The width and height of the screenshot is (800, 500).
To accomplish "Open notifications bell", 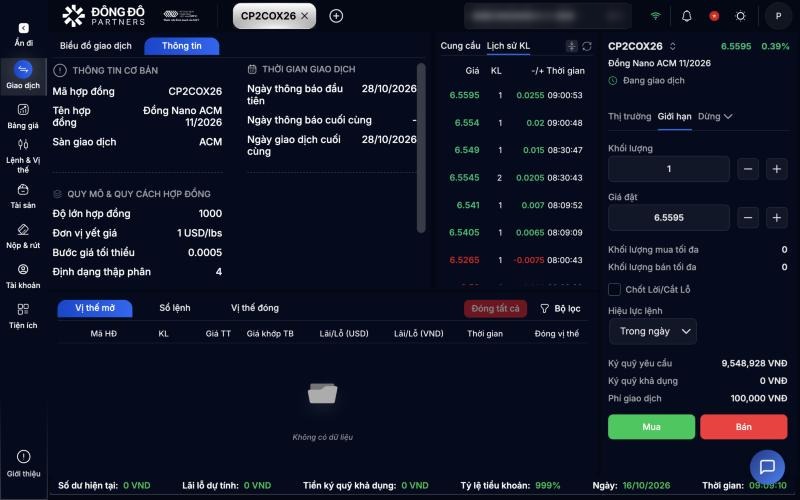I will click(x=687, y=16).
